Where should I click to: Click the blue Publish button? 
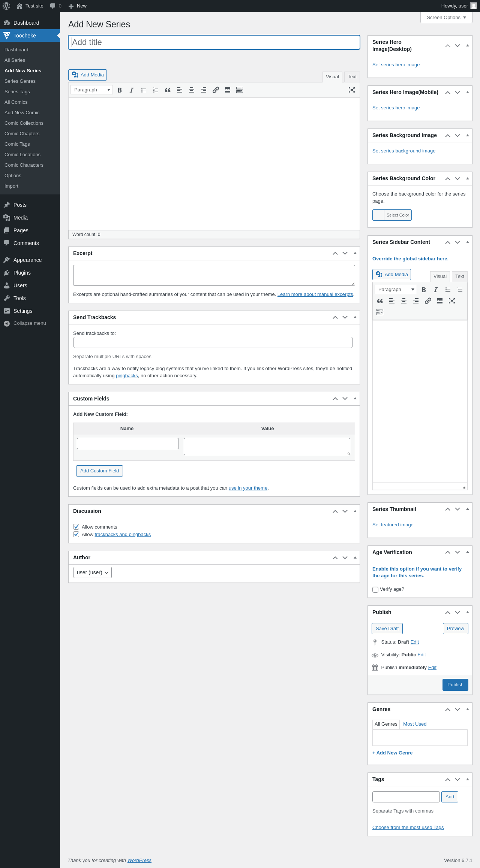tap(455, 684)
